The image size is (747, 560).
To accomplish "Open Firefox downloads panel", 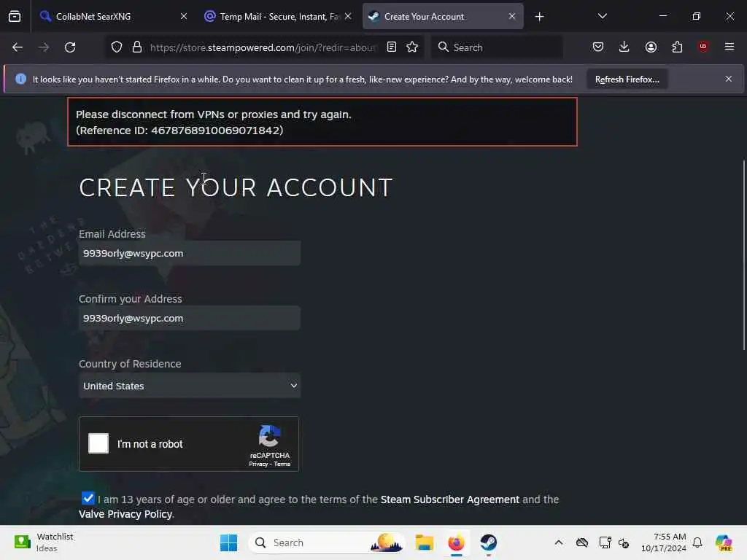I will pos(624,47).
